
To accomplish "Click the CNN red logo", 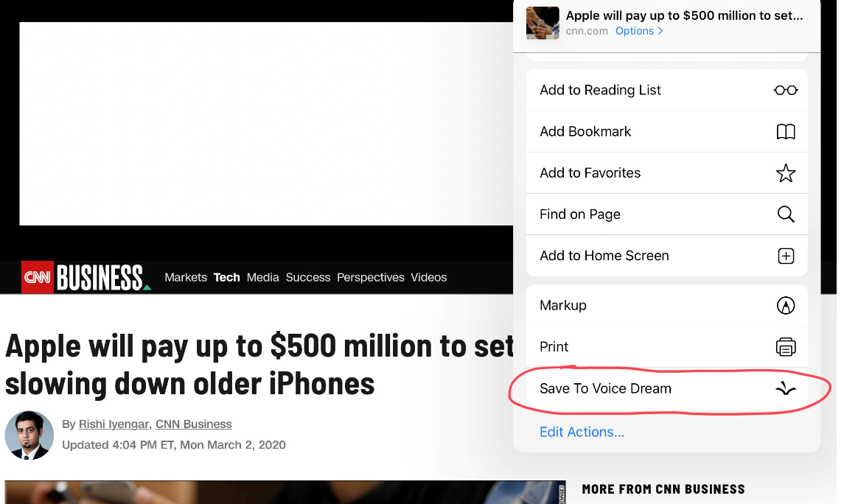I will click(37, 277).
